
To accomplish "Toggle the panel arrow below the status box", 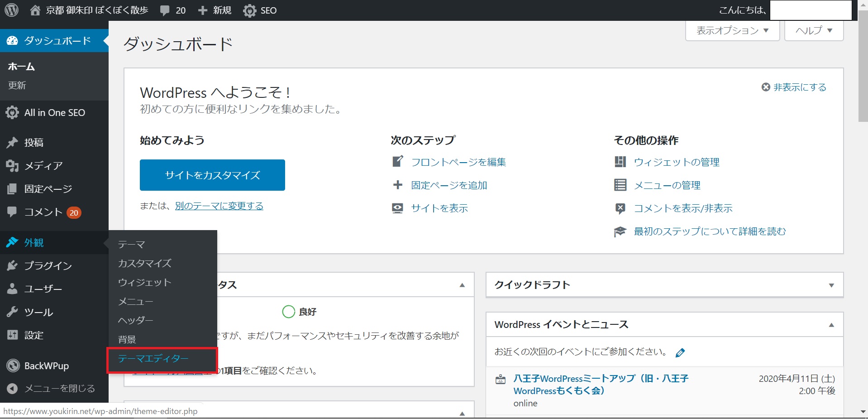I will coord(462,413).
